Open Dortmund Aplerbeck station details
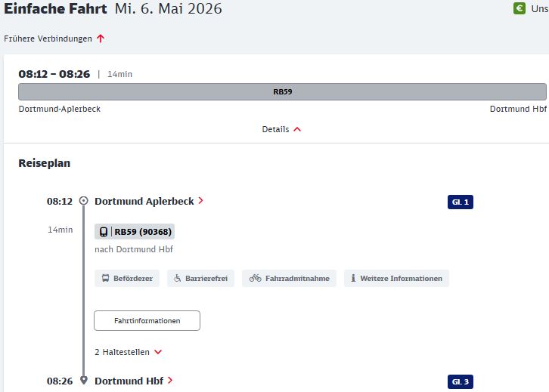 (148, 202)
